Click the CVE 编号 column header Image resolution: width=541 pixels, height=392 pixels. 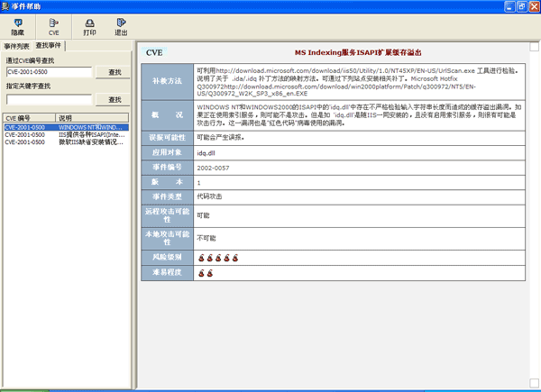(30, 118)
